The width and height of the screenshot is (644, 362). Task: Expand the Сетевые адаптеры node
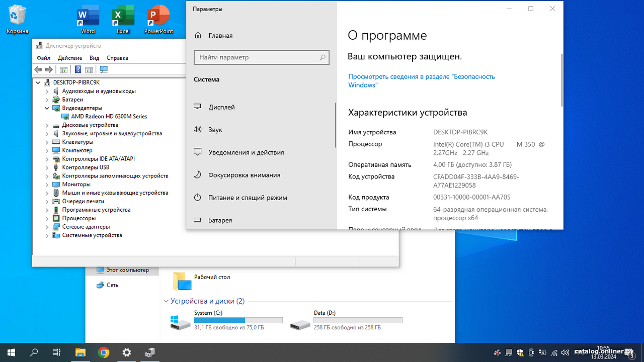[x=47, y=227]
